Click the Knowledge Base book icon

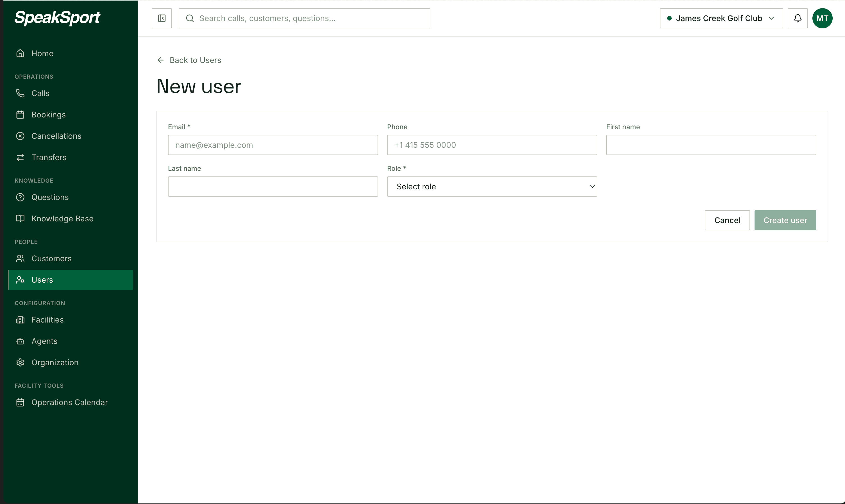tap(21, 219)
